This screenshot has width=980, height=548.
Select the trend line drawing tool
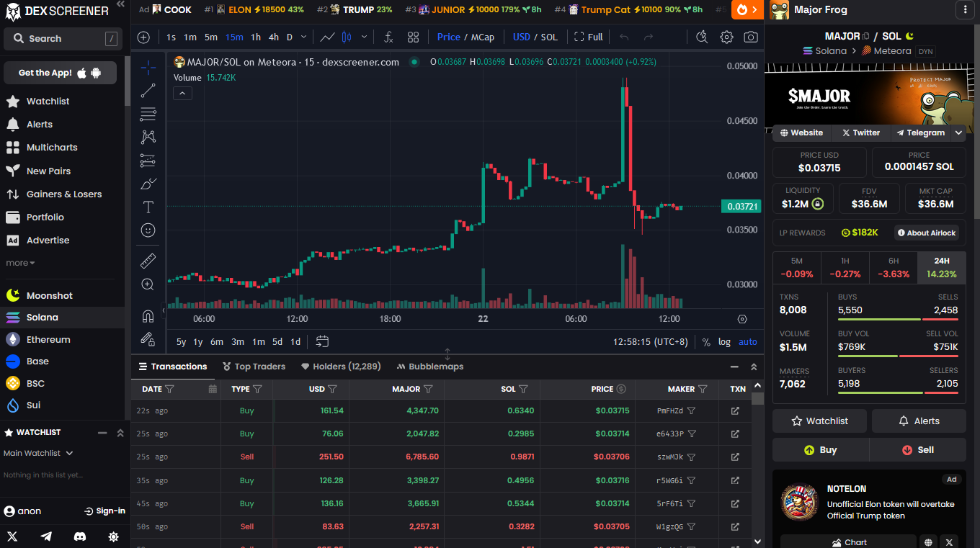(x=148, y=91)
